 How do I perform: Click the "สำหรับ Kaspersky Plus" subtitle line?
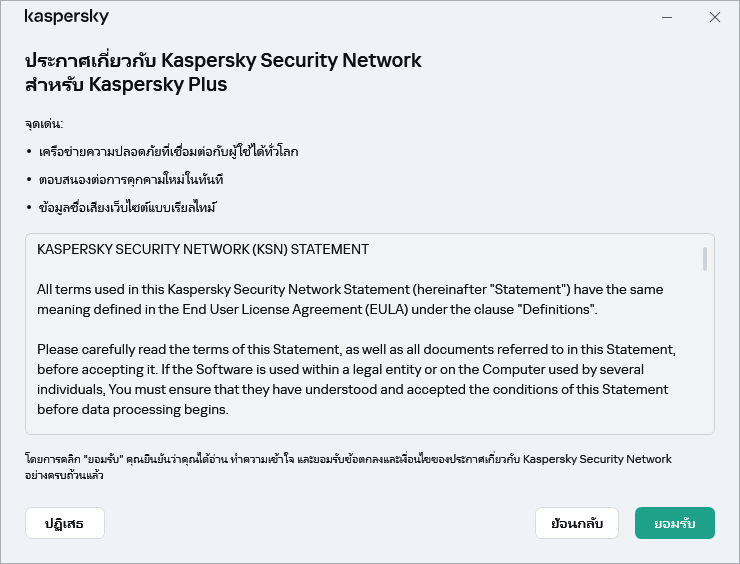click(x=126, y=85)
